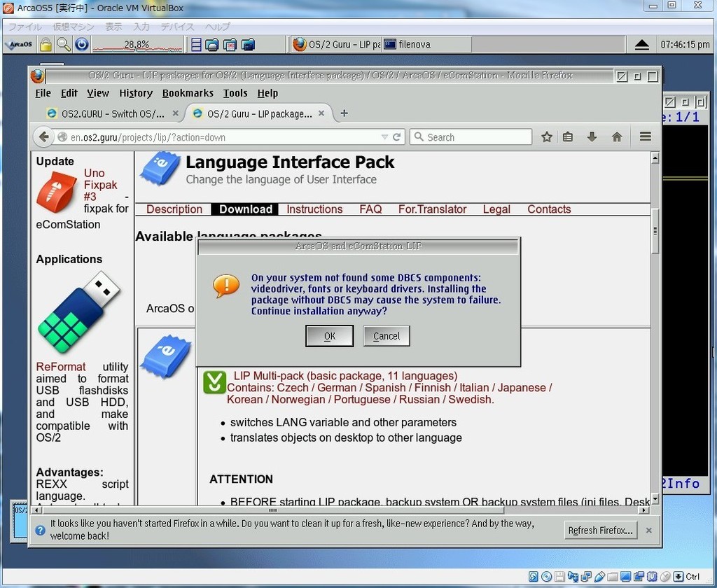Open the Downloads arrow icon
Image resolution: width=717 pixels, height=588 pixels.
pyautogui.click(x=592, y=137)
